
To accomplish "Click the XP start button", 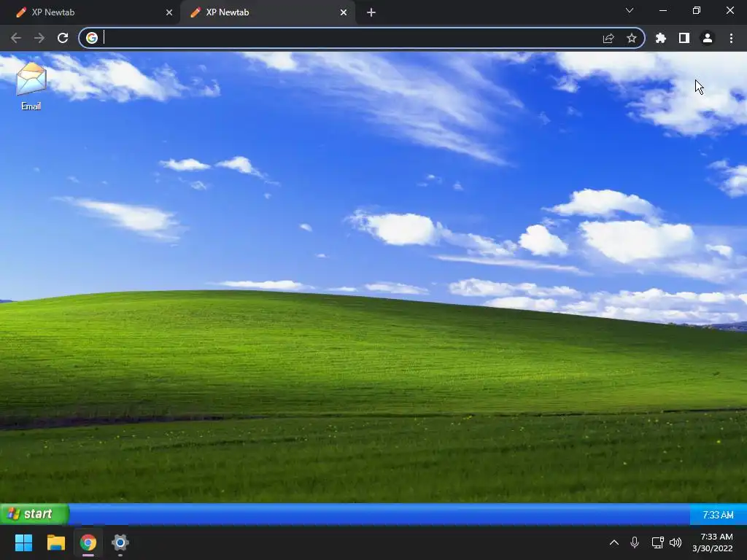I will 34,514.
